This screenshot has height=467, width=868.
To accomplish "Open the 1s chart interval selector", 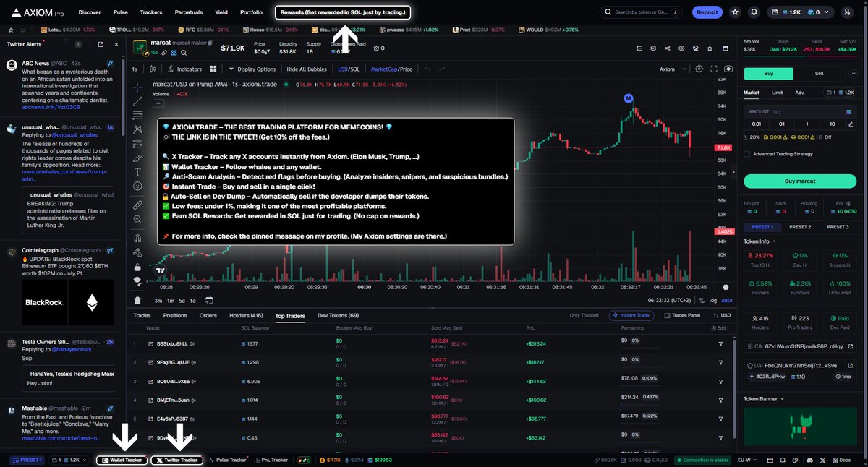I will tap(135, 69).
